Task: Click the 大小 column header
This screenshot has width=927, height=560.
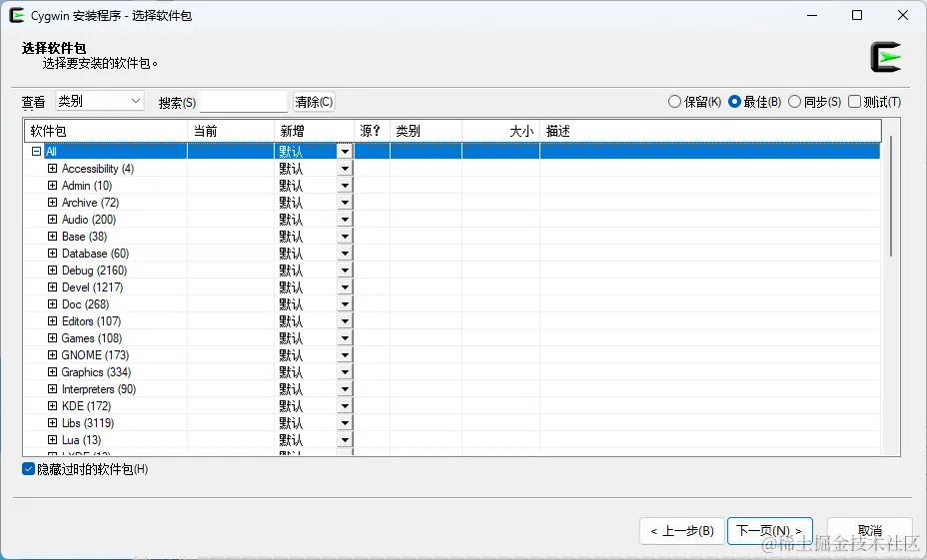Action: click(x=500, y=131)
